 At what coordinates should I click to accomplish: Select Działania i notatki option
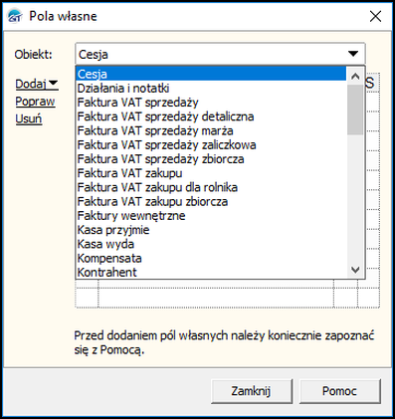211,88
